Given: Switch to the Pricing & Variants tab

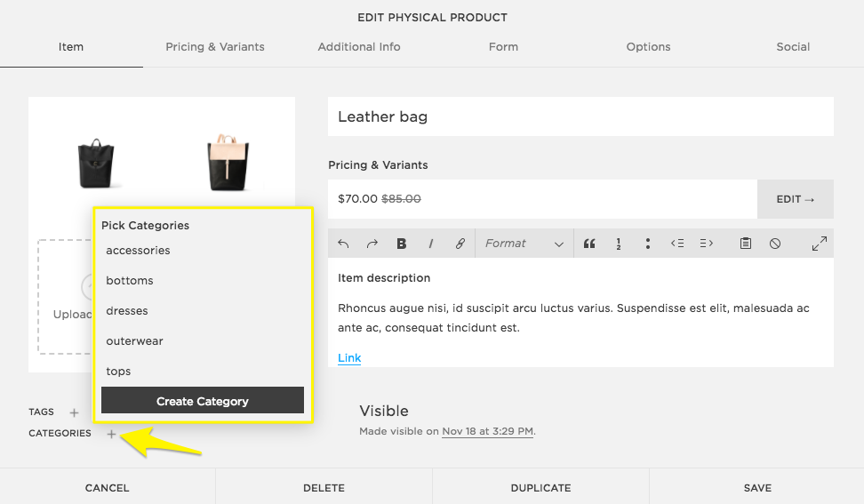Looking at the screenshot, I should click(215, 47).
